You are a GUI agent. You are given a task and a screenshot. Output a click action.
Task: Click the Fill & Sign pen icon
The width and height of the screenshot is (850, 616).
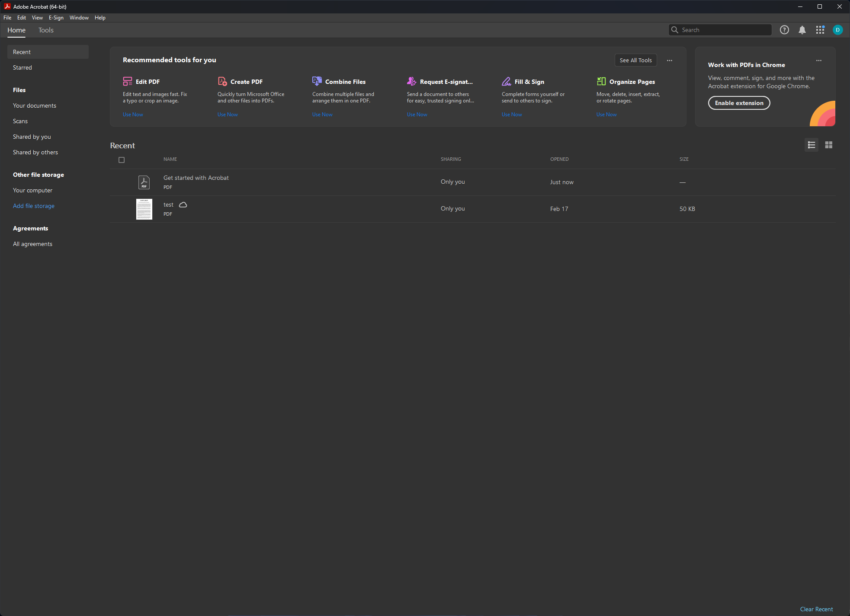(x=506, y=81)
